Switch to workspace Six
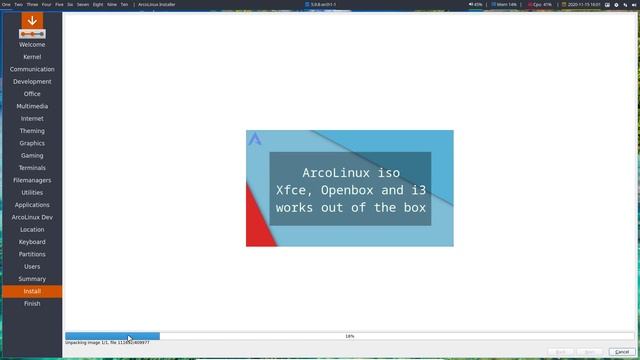This screenshot has width=640, height=360. coord(70,4)
